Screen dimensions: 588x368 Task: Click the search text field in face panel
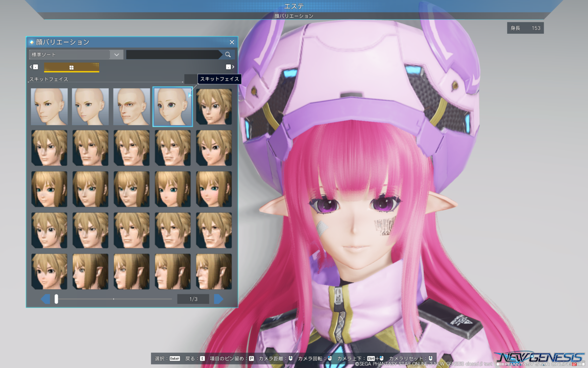[x=173, y=54]
